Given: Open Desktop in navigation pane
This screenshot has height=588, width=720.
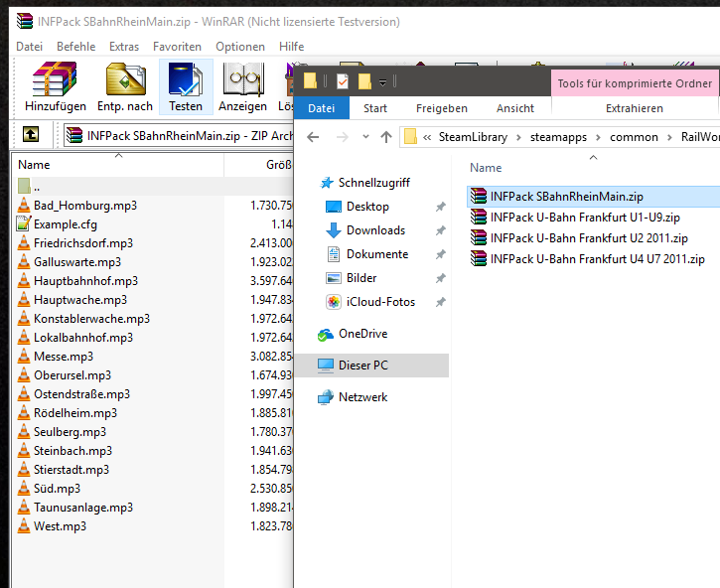Looking at the screenshot, I should pyautogui.click(x=357, y=207).
